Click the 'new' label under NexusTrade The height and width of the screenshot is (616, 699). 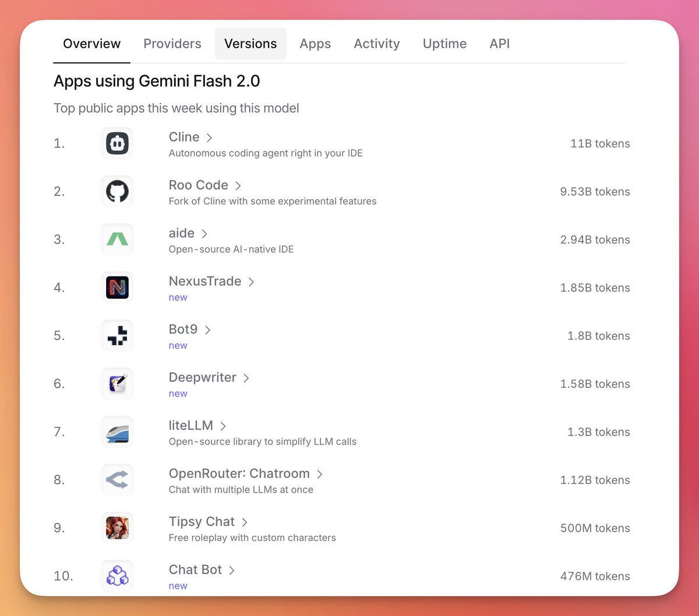[178, 298]
